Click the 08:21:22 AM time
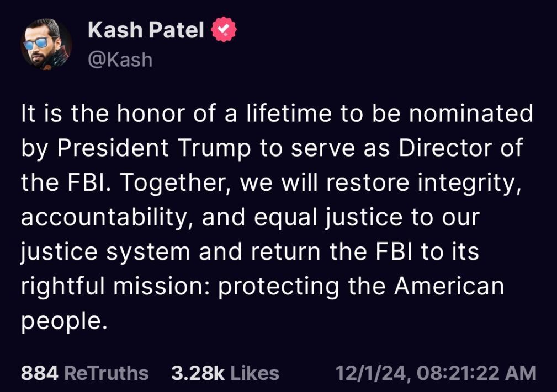 coord(477,373)
